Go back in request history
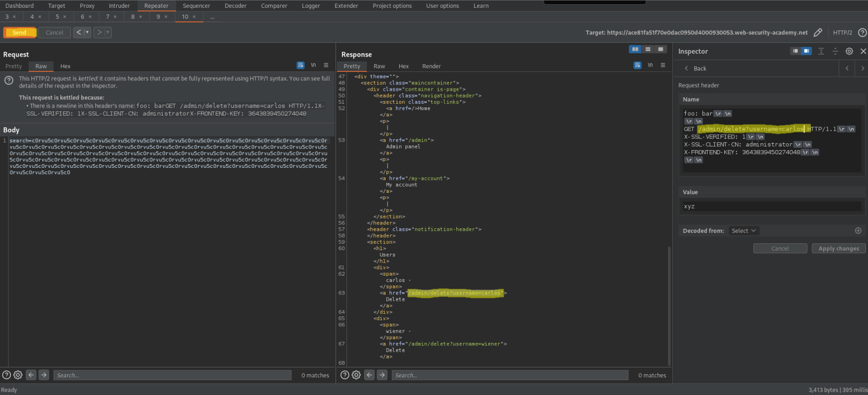 79,32
